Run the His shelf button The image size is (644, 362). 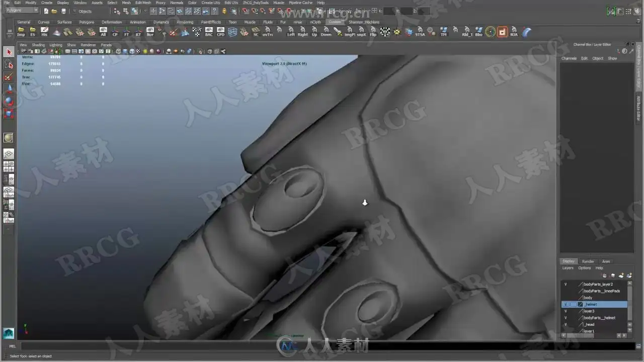[44, 32]
